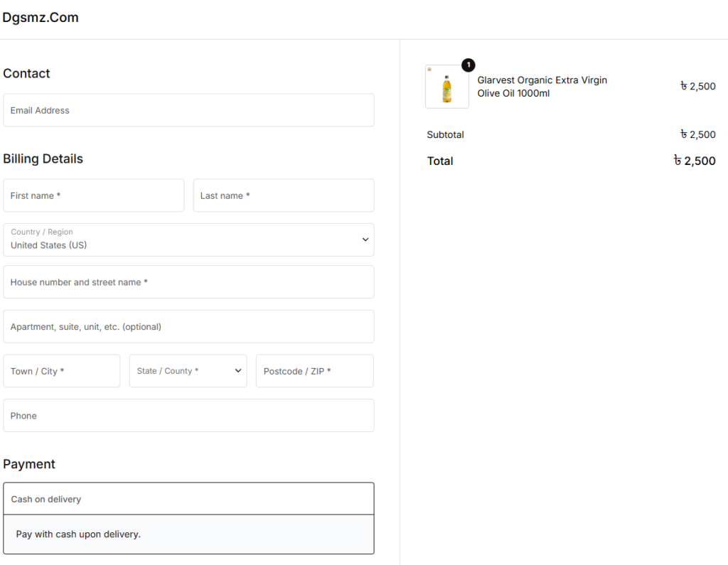Choose the Cash on delivery payment method
The width and height of the screenshot is (728, 565).
[188, 499]
